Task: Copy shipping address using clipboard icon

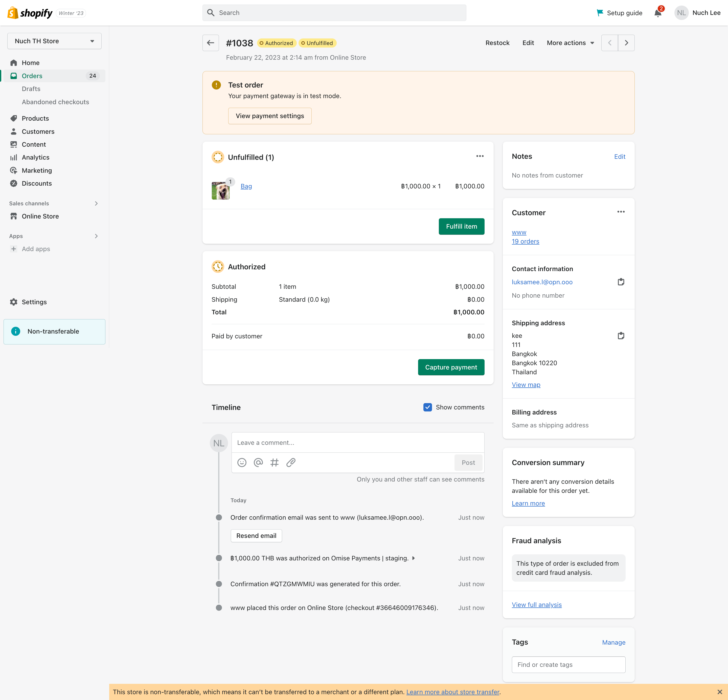Action: [621, 336]
